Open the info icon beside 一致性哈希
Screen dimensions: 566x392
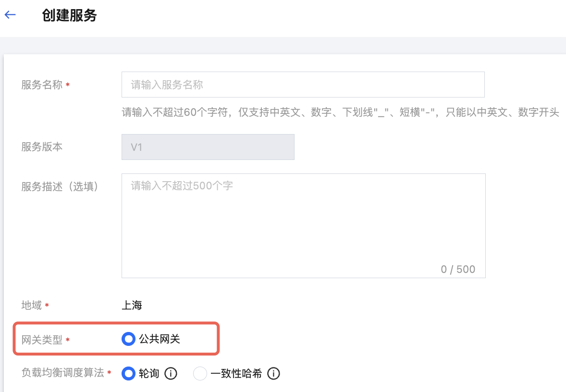273,373
